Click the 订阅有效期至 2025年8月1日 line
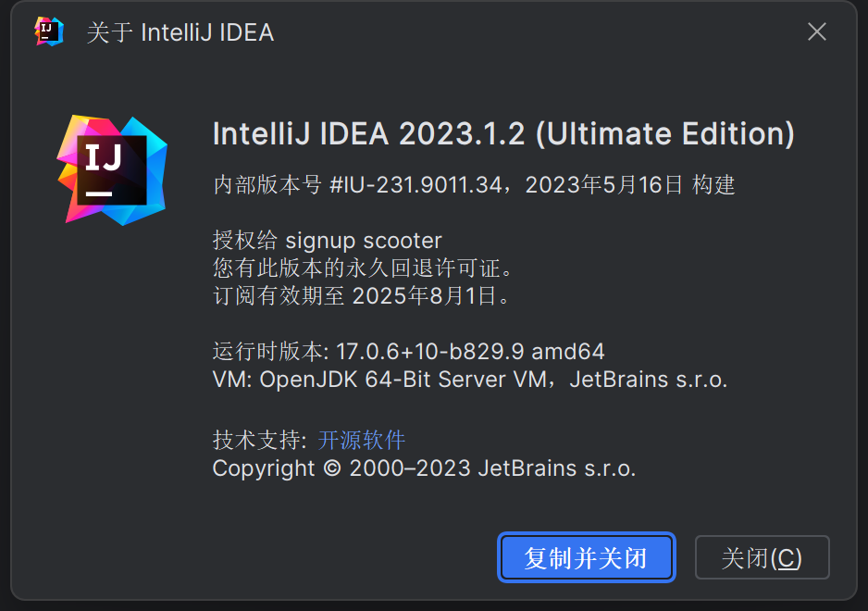Viewport: 868px width, 611px height. [x=362, y=296]
